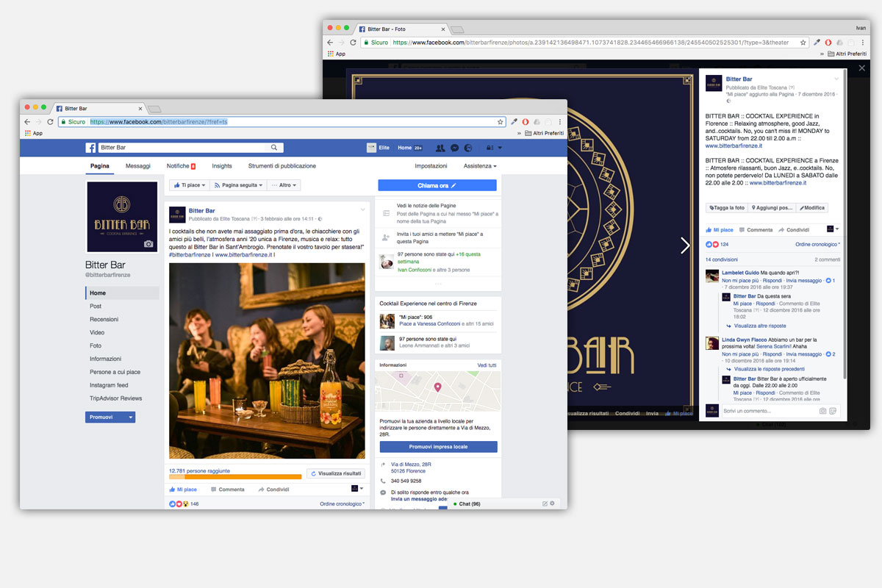Screen dimensions: 882x588
Task: Open the Pagina seguita dropdown
Action: point(238,185)
